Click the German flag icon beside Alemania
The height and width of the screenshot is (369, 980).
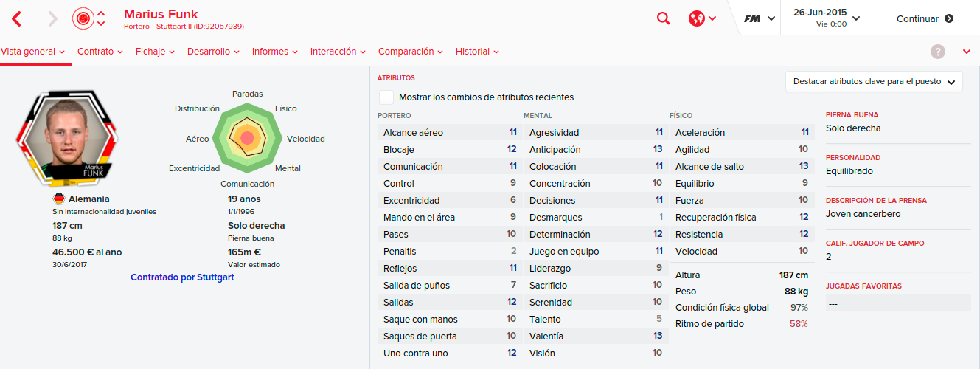(59, 199)
